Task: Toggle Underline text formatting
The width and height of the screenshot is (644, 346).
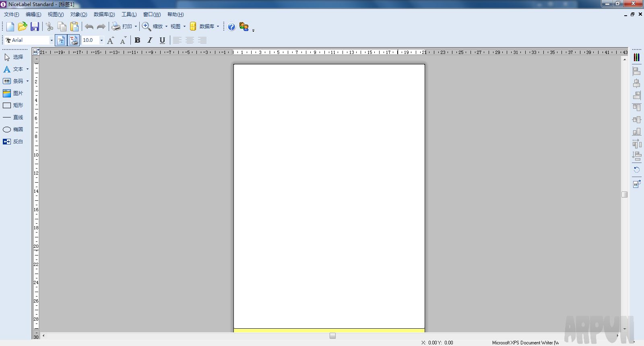Action: 162,40
